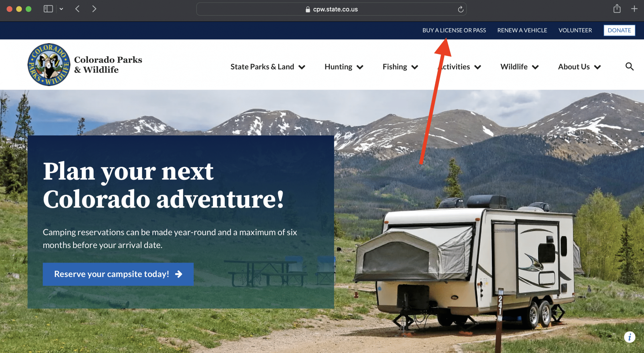Screen dimensions: 644x353
Task: Open the sidebar options chevron in Safari
Action: (x=61, y=9)
